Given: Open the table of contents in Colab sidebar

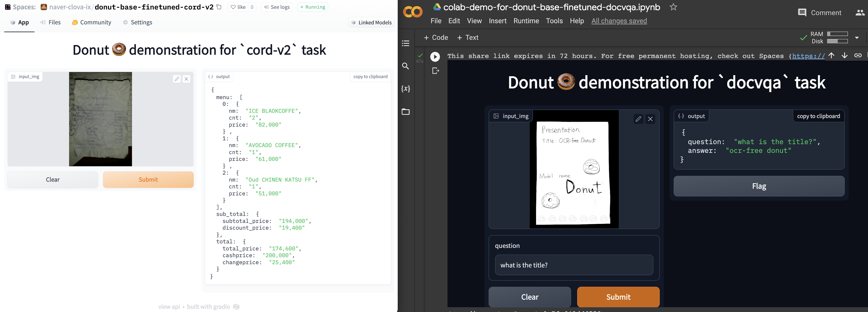Looking at the screenshot, I should pyautogui.click(x=405, y=43).
